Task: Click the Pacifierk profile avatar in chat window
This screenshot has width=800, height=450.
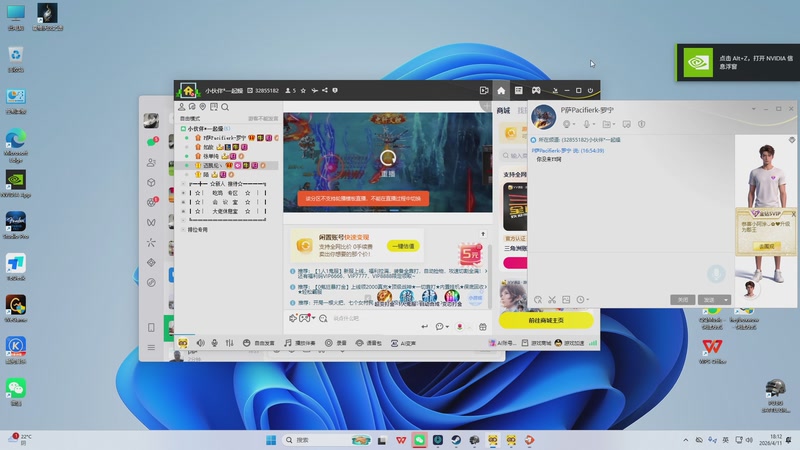Action: point(543,117)
